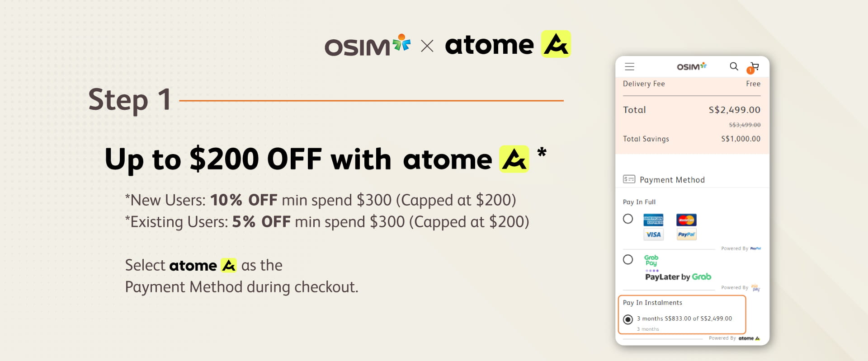Click the PayLater by Grab logo

678,277
